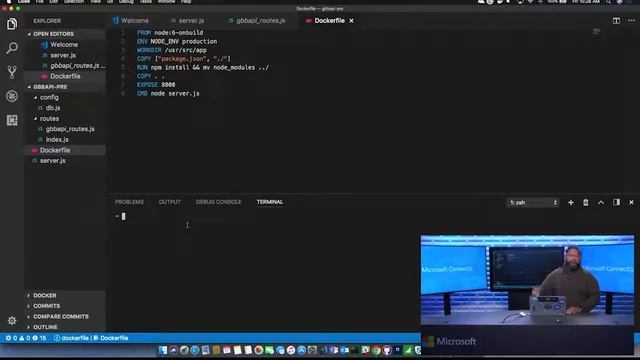
Task: Click the 'dockerfile | Dockerfile' status bar entry
Action: (91, 338)
